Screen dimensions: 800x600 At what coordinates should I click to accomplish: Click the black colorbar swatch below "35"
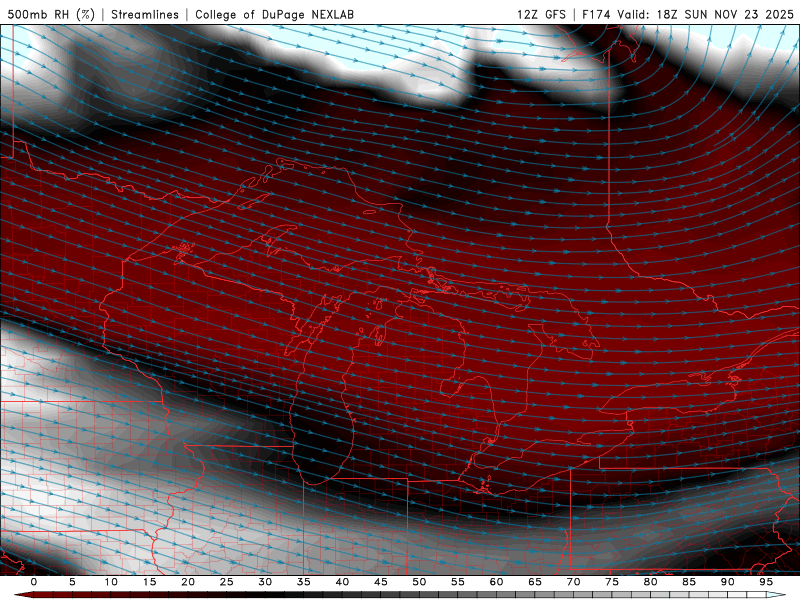[304, 595]
